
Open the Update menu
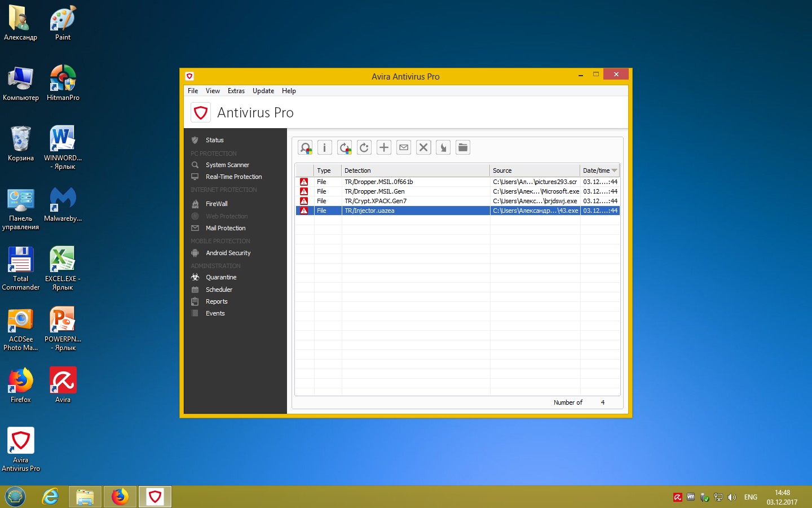(263, 91)
